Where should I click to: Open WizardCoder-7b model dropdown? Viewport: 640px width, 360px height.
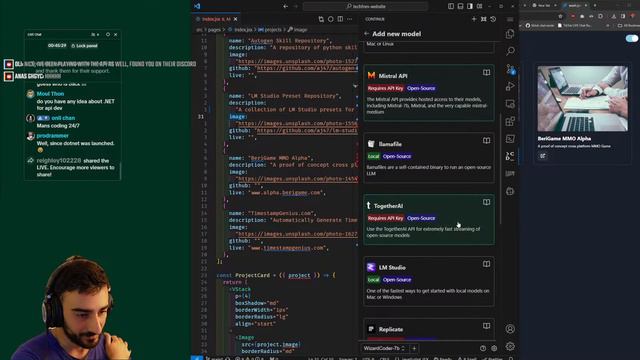pyautogui.click(x=384, y=348)
